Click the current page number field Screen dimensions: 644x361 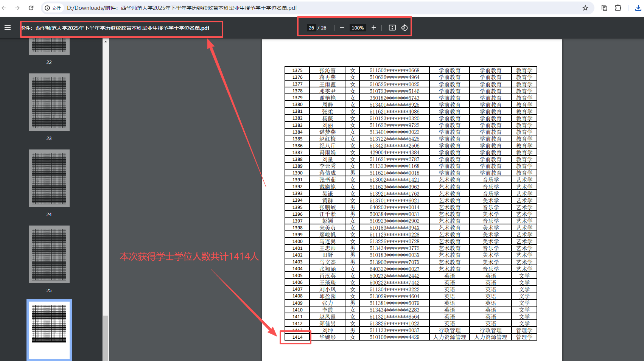311,28
